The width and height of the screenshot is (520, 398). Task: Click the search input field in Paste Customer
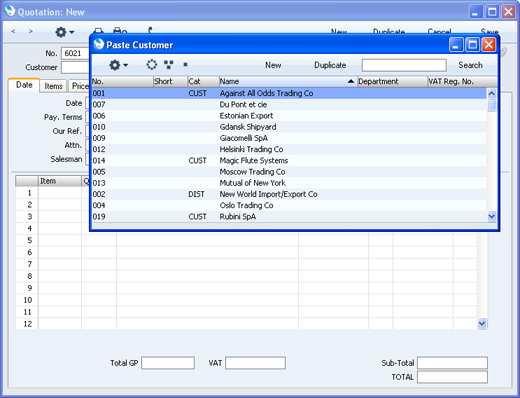click(x=404, y=65)
